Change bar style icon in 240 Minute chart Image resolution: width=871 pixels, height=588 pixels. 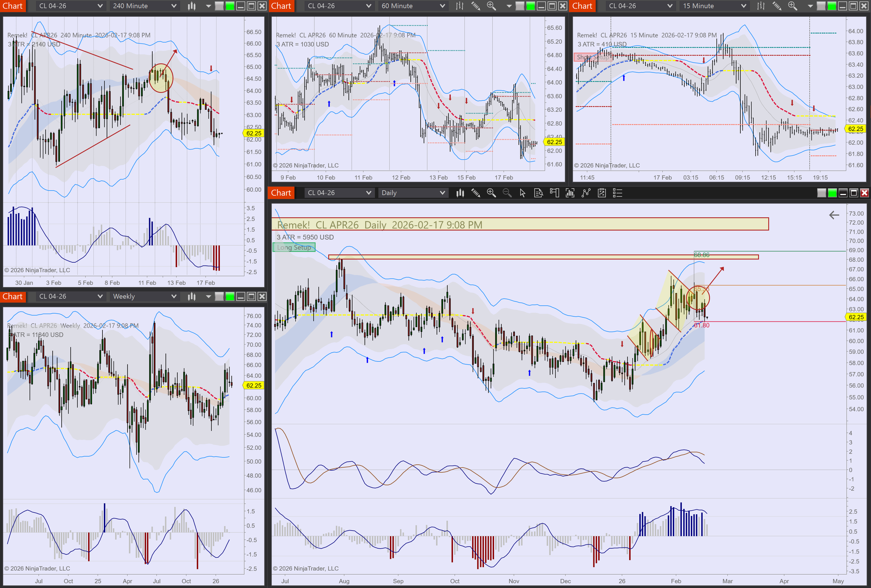coord(192,6)
